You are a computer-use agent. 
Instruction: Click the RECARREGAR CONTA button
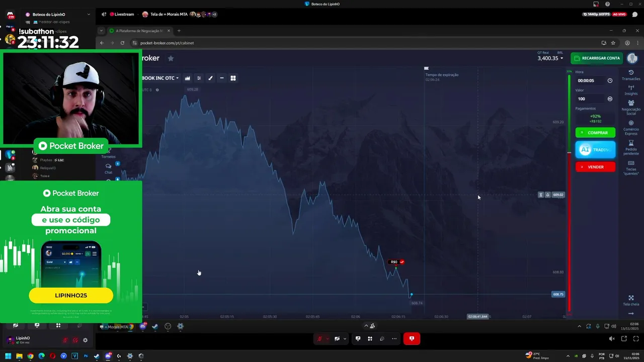597,58
